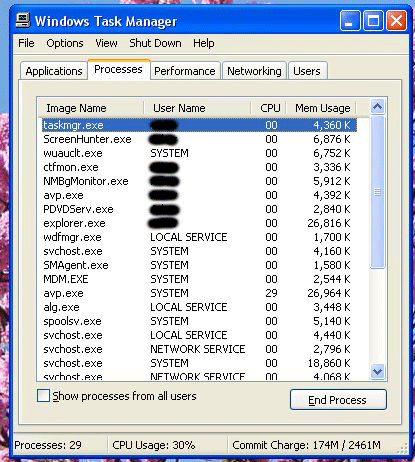The width and height of the screenshot is (415, 462).
Task: Click the Task Manager title bar icon
Action: (x=23, y=21)
